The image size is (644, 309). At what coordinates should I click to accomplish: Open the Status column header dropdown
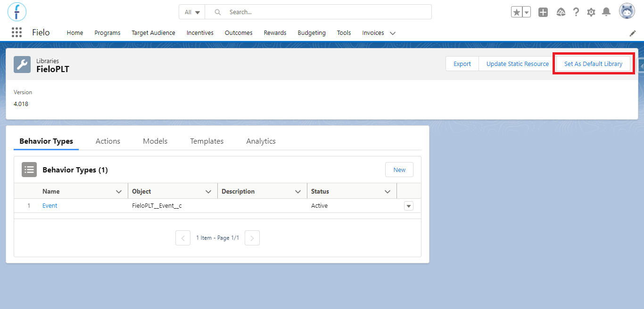point(388,192)
